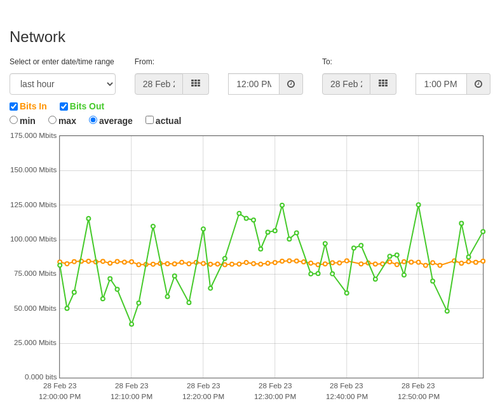Click the To date field '28 Feb'
This screenshot has width=500, height=403.
tap(346, 84)
